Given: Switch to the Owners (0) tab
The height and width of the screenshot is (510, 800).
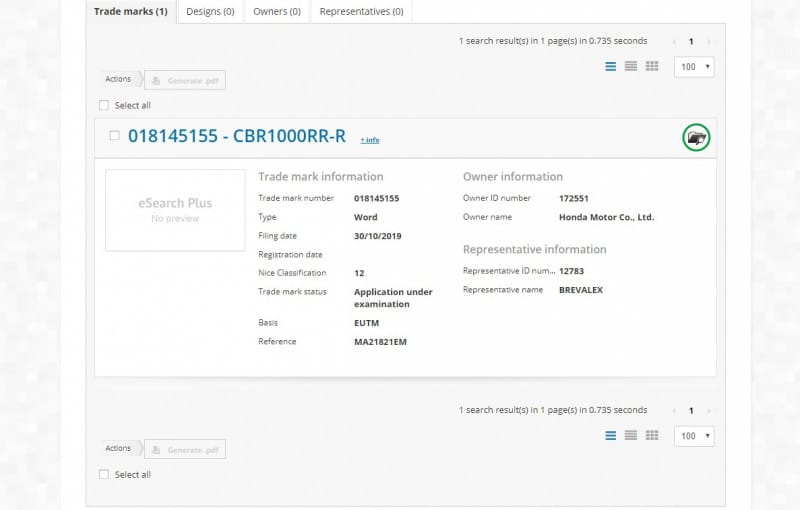Looking at the screenshot, I should pyautogui.click(x=277, y=11).
